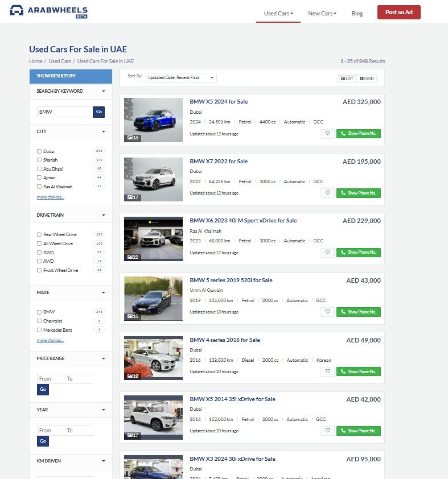Favorite the BMW X6 2023 listing heart
The width and height of the screenshot is (448, 479).
coord(327,253)
